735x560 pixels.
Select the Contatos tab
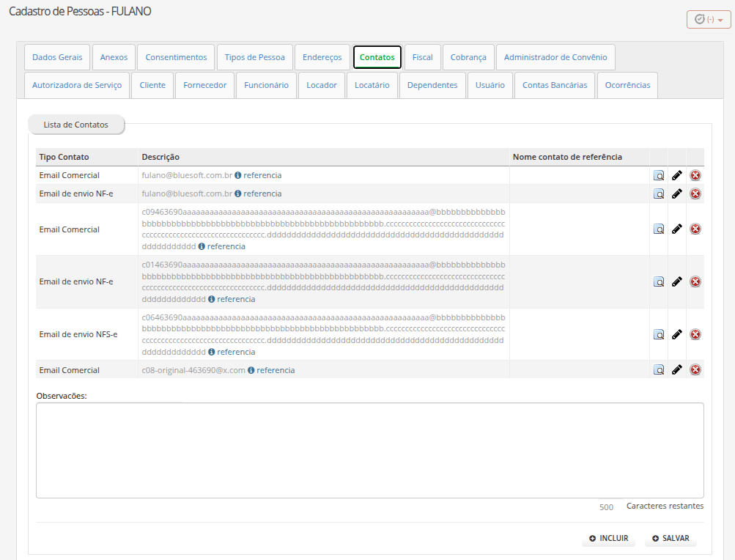click(377, 57)
